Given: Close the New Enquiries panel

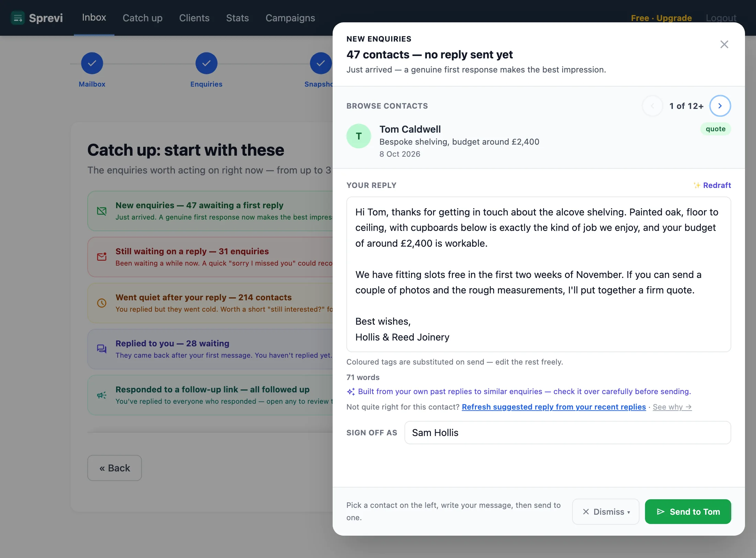Looking at the screenshot, I should tap(724, 44).
